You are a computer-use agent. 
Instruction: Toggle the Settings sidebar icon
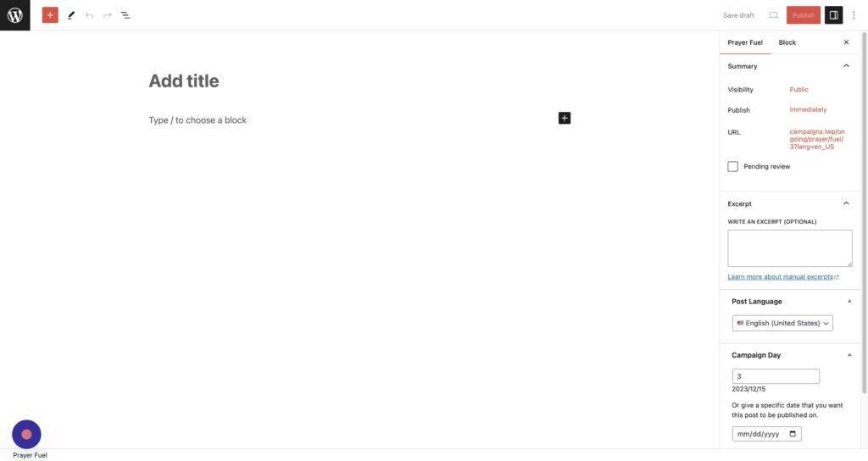point(833,15)
